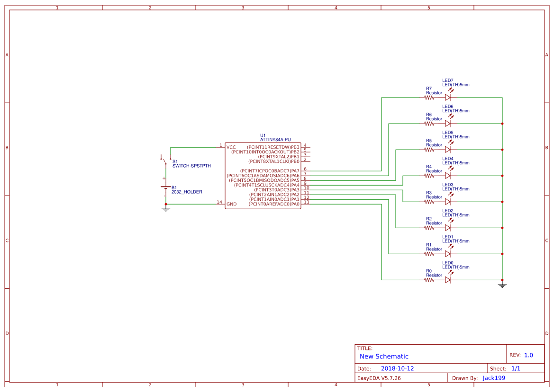Click the B1 battery symbol
Image resolution: width=554 pixels, height=392 pixels.
tap(166, 188)
